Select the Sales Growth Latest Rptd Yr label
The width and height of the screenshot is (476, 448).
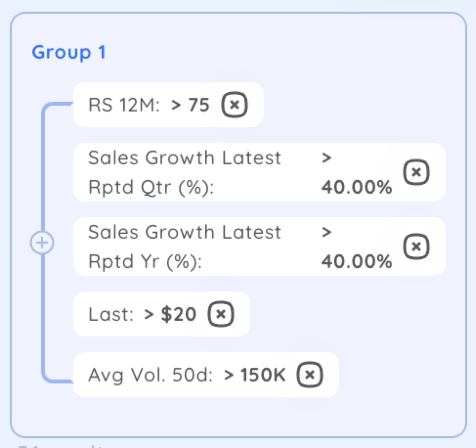185,246
